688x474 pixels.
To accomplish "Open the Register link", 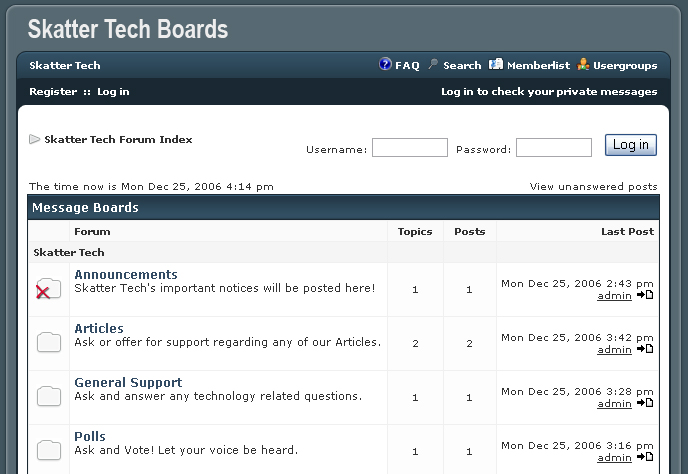I will 53,92.
